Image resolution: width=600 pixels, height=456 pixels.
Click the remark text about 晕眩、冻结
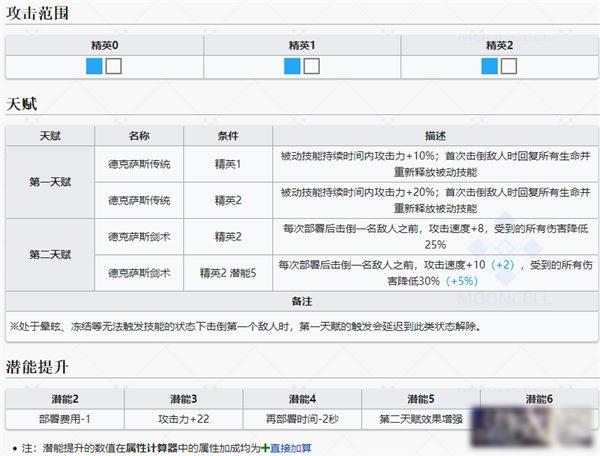(245, 326)
